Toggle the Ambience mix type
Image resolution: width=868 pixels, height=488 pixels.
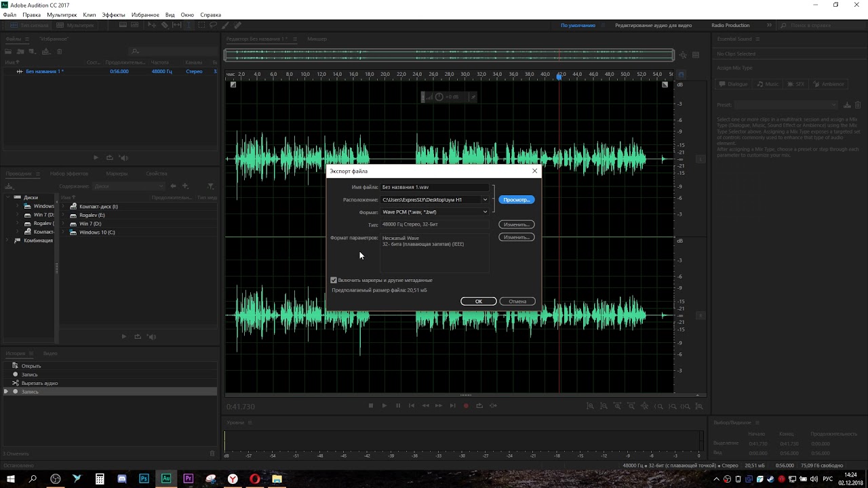(828, 84)
